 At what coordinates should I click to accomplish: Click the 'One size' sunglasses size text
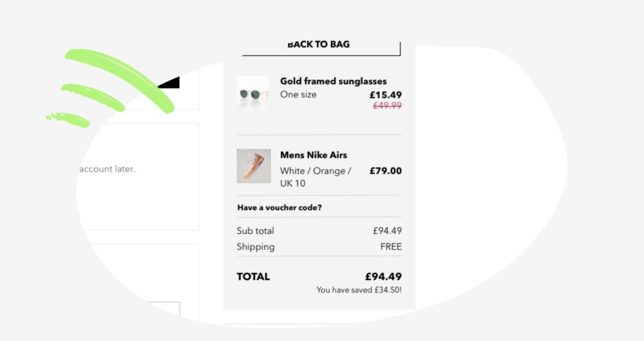[x=298, y=94]
